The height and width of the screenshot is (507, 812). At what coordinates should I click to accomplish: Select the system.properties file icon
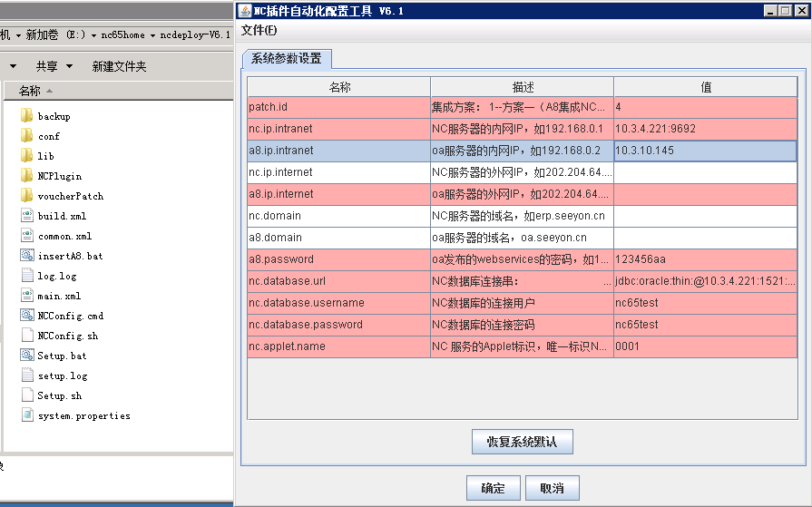coord(27,414)
